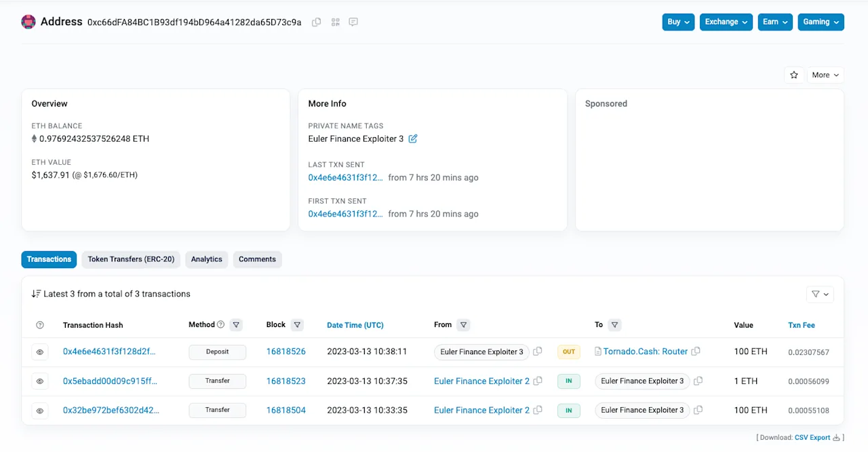
Task: Click the contract file icon beside Tornado.Cash
Action: pyautogui.click(x=598, y=352)
